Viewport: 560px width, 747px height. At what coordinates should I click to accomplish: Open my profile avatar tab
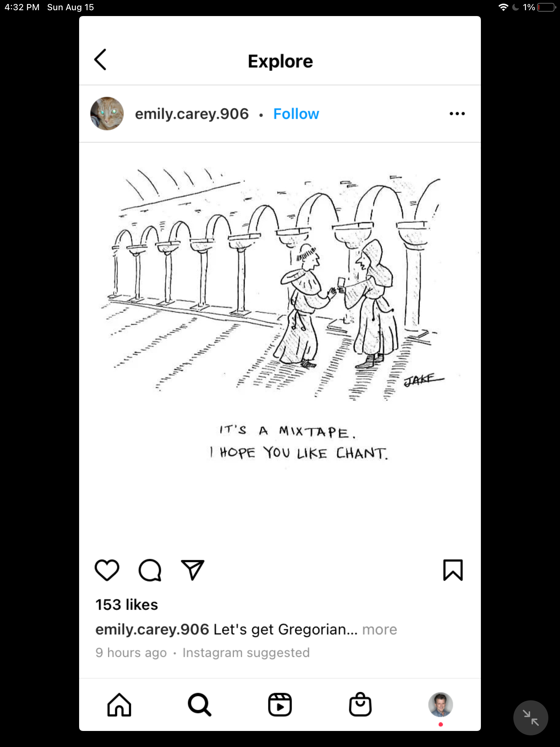coord(441,705)
